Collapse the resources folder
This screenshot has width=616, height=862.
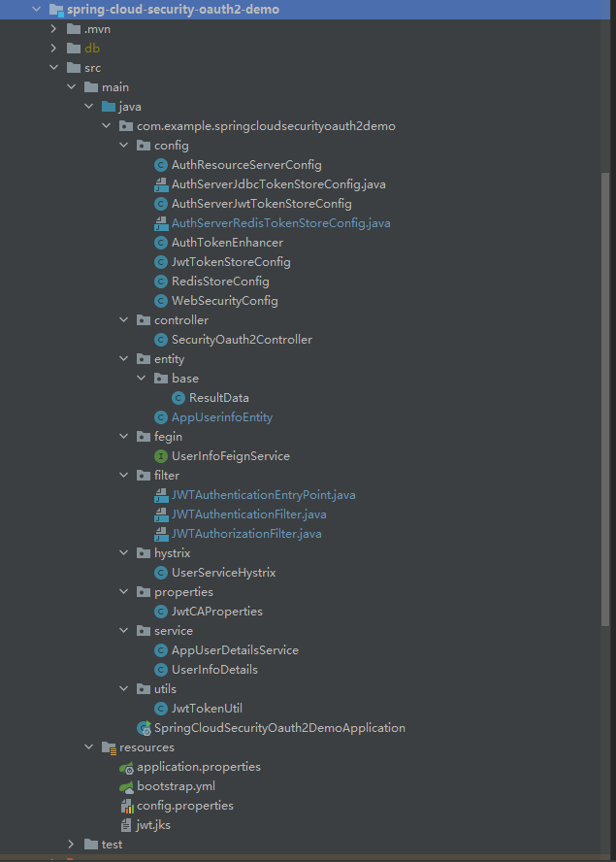click(x=89, y=747)
